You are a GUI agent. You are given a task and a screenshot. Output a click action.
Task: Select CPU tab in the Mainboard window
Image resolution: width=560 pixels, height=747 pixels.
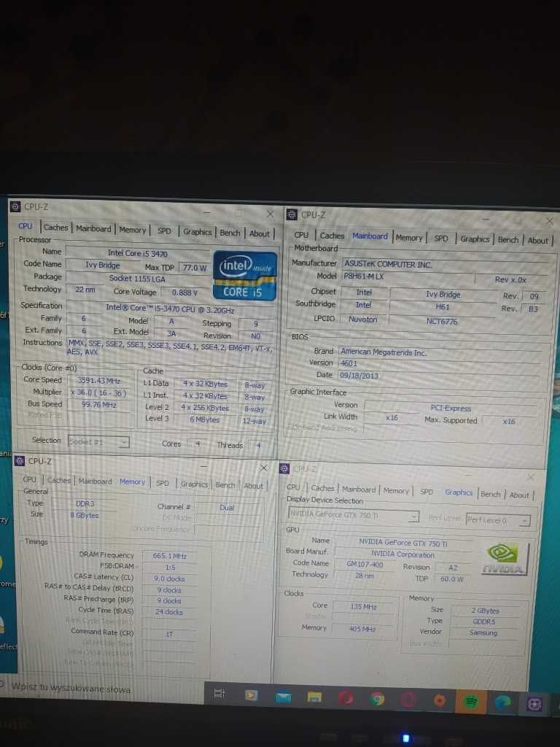tap(301, 235)
